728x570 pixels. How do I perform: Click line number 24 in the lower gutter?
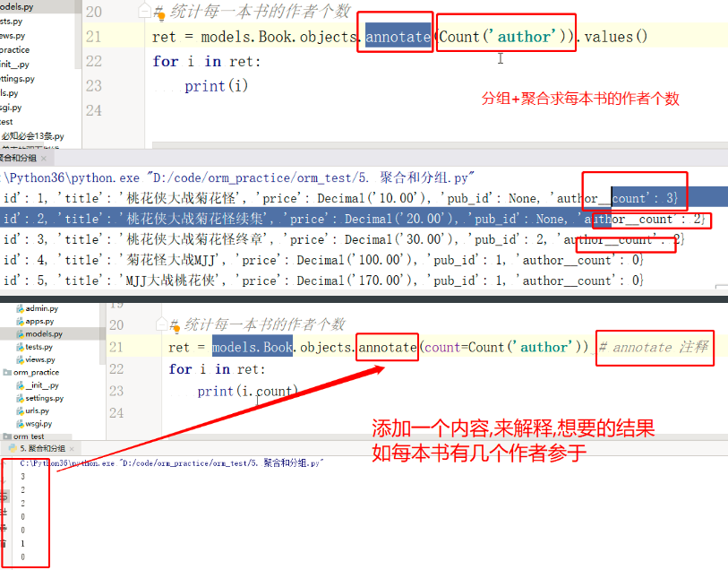pos(116,413)
